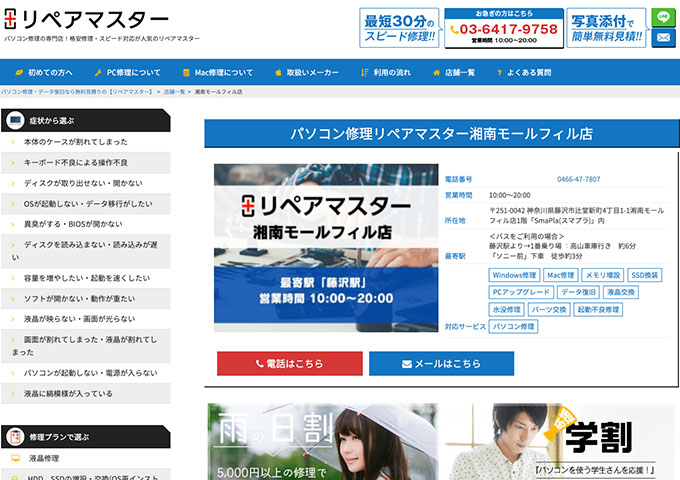Open 液晶修理 repair plan
Screen dimensions: 680x480
pos(85,458)
